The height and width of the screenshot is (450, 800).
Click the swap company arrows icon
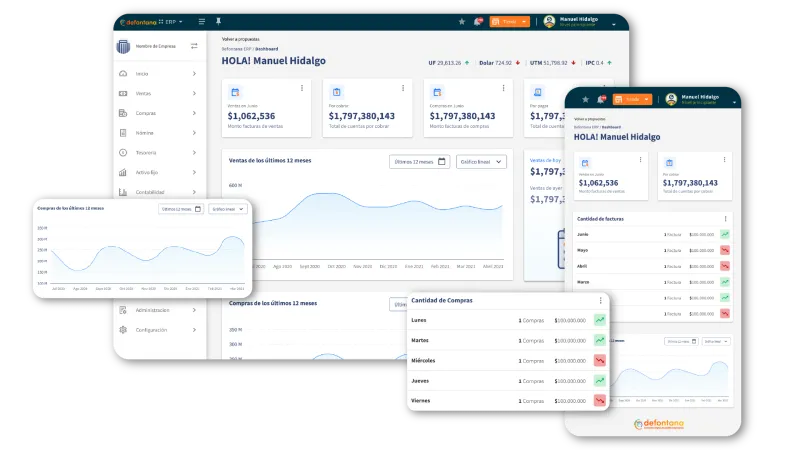(x=194, y=46)
